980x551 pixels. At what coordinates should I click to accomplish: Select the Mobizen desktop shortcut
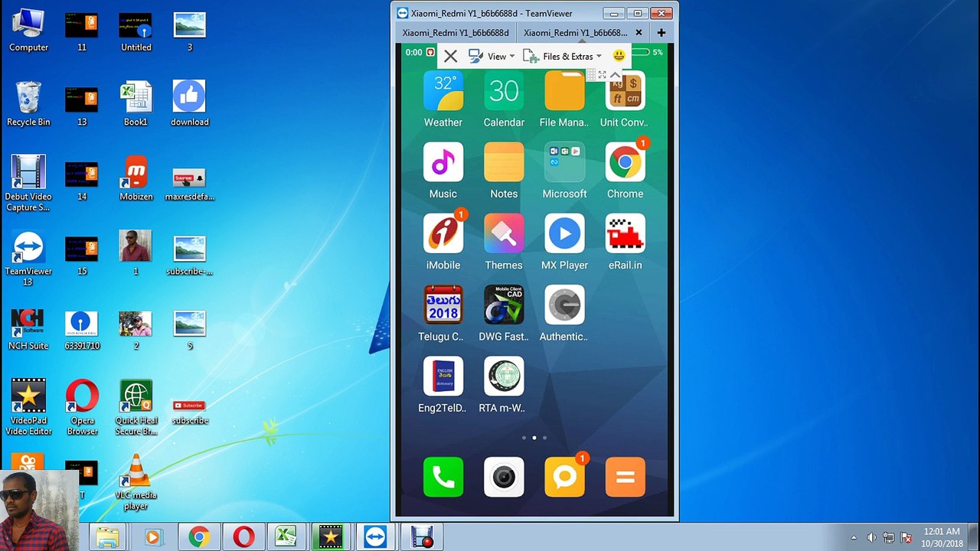(x=136, y=178)
